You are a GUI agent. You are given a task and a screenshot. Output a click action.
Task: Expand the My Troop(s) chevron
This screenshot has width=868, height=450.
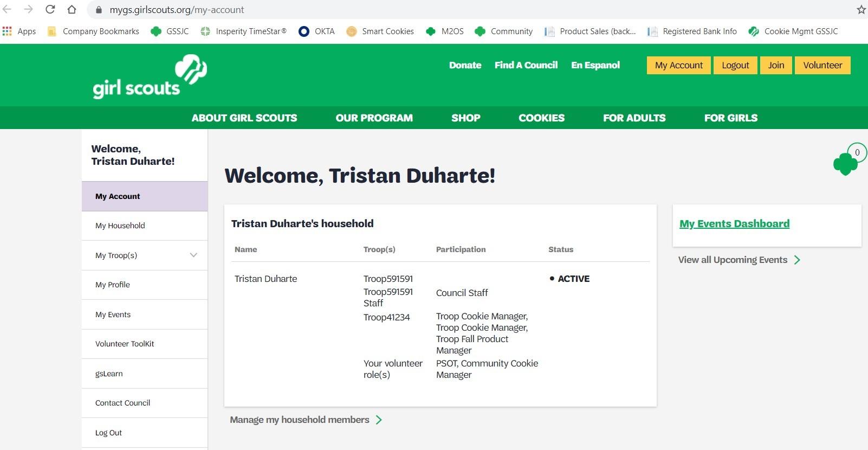193,255
